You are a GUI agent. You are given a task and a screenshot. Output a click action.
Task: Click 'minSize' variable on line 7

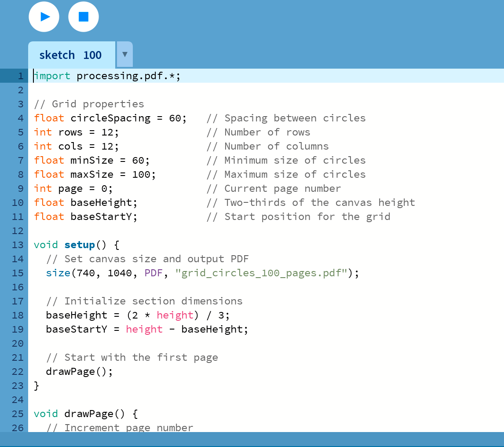92,161
